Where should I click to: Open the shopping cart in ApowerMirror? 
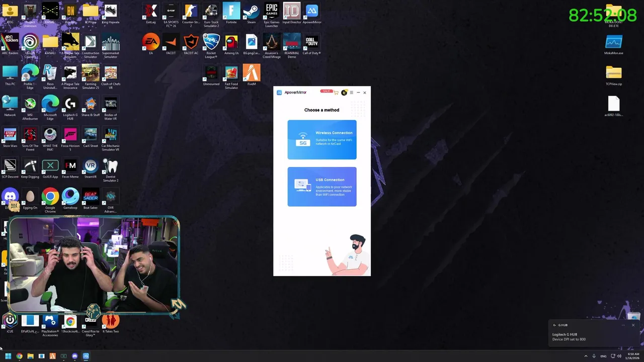click(336, 93)
